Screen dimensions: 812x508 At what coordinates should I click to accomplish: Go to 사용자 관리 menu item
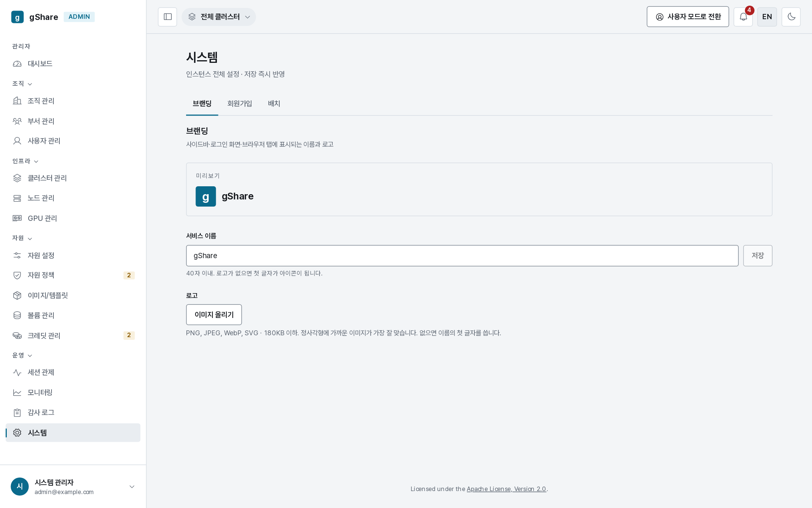tap(73, 141)
